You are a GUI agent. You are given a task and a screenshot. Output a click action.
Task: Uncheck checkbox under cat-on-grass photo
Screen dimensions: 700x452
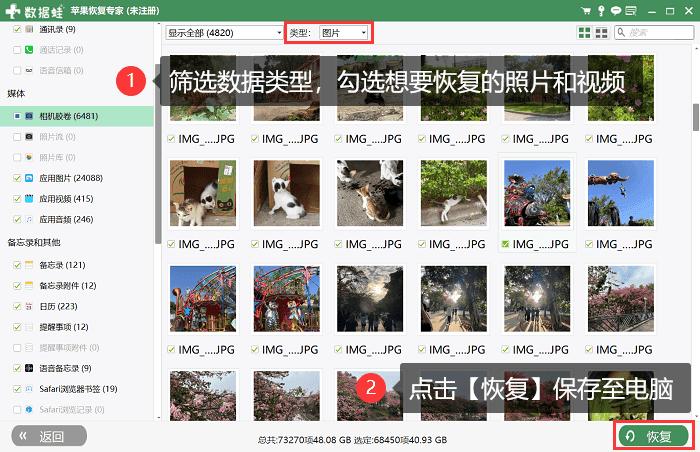pyautogui.click(x=421, y=244)
